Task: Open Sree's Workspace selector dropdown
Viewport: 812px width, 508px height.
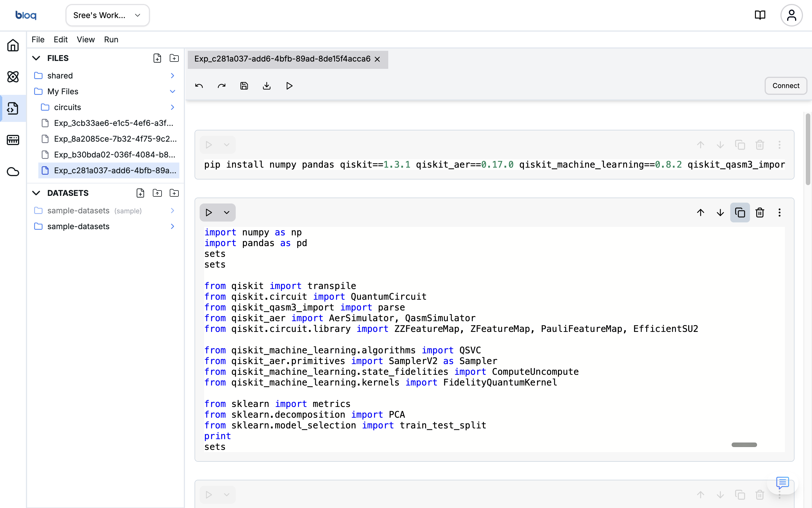Action: (x=107, y=15)
